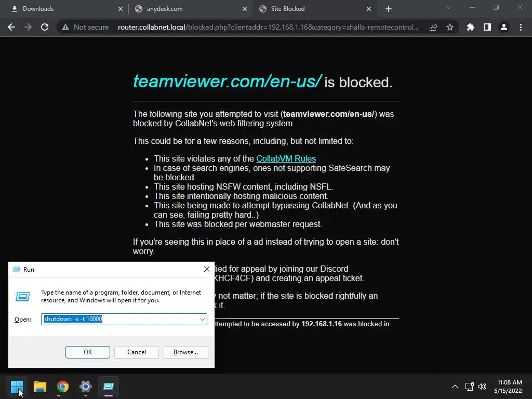Click the teamviewer.com/en-us/ heading text

click(227, 82)
